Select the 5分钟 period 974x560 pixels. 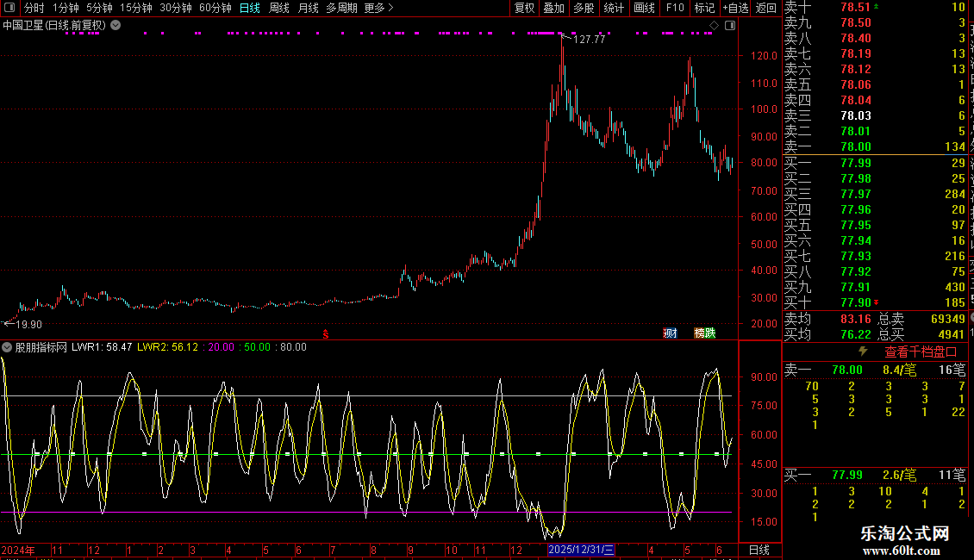coord(99,8)
